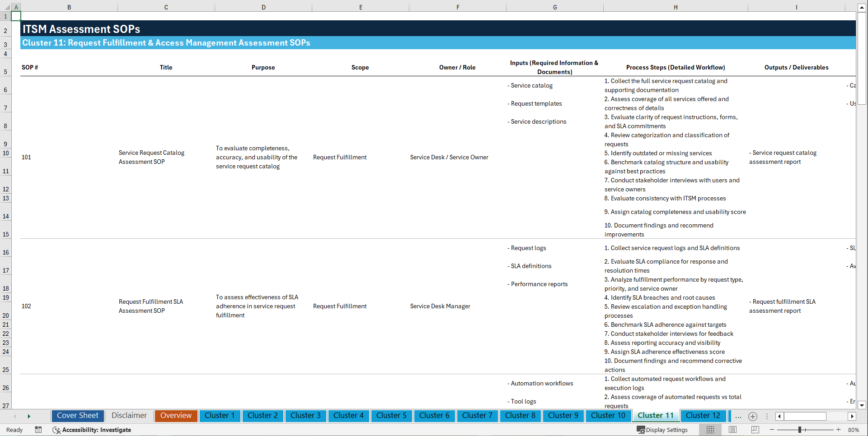Add a new worksheet with the plus icon
The height and width of the screenshot is (436, 868).
pyautogui.click(x=752, y=416)
